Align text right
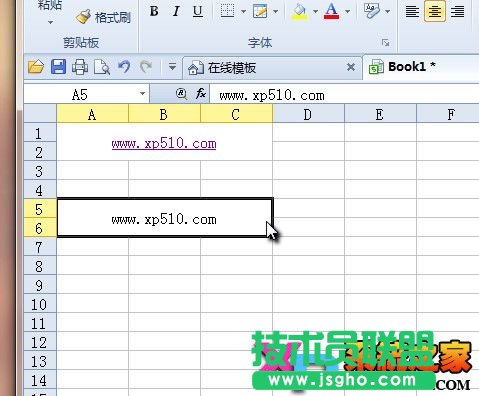The image size is (479, 396). pos(457,12)
